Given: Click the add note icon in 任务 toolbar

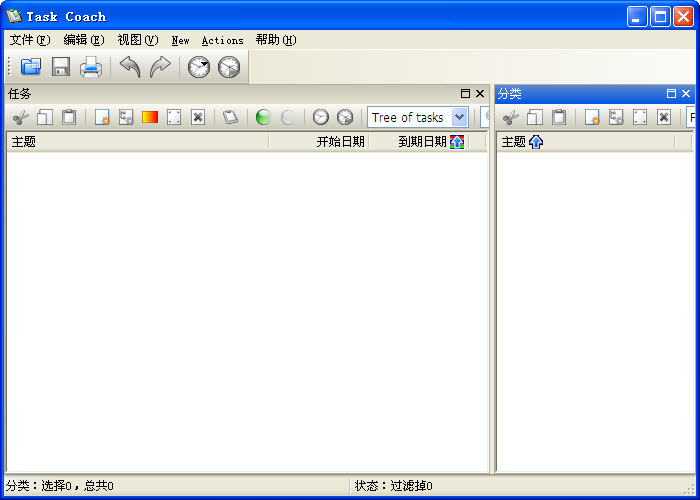Looking at the screenshot, I should [230, 117].
